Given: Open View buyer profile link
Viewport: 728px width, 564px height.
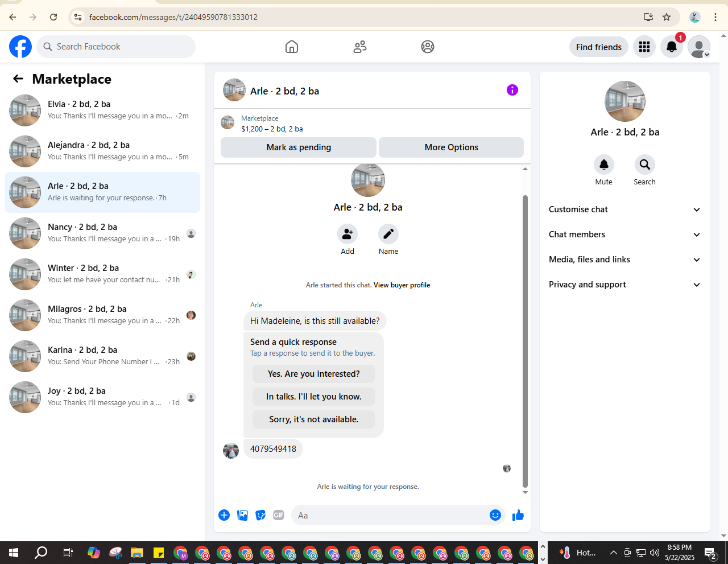Looking at the screenshot, I should [402, 285].
